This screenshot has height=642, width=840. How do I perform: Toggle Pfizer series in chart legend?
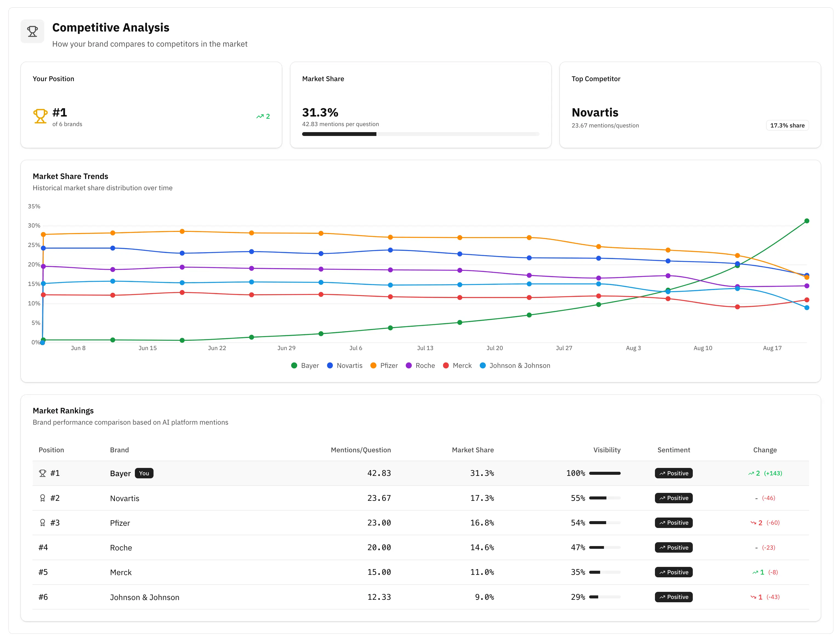click(x=384, y=366)
